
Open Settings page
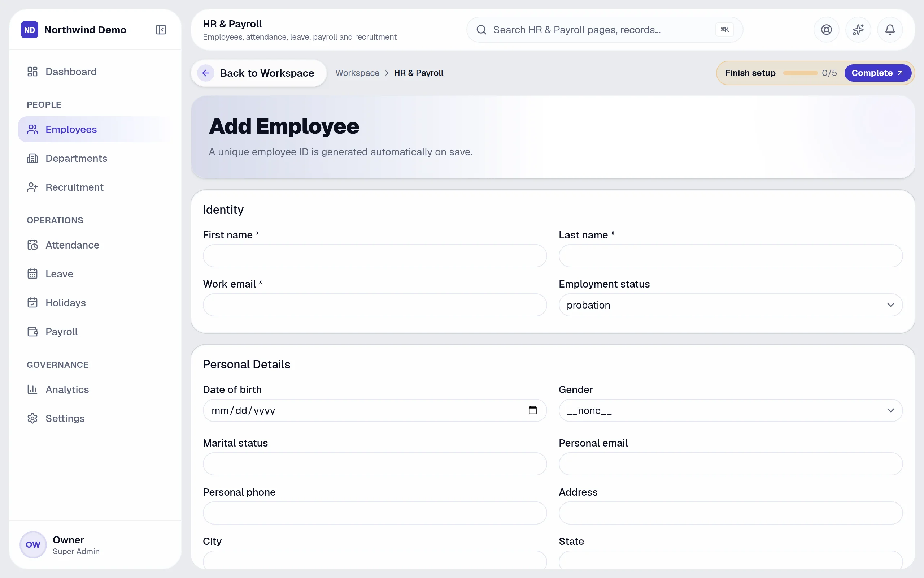(x=95, y=418)
